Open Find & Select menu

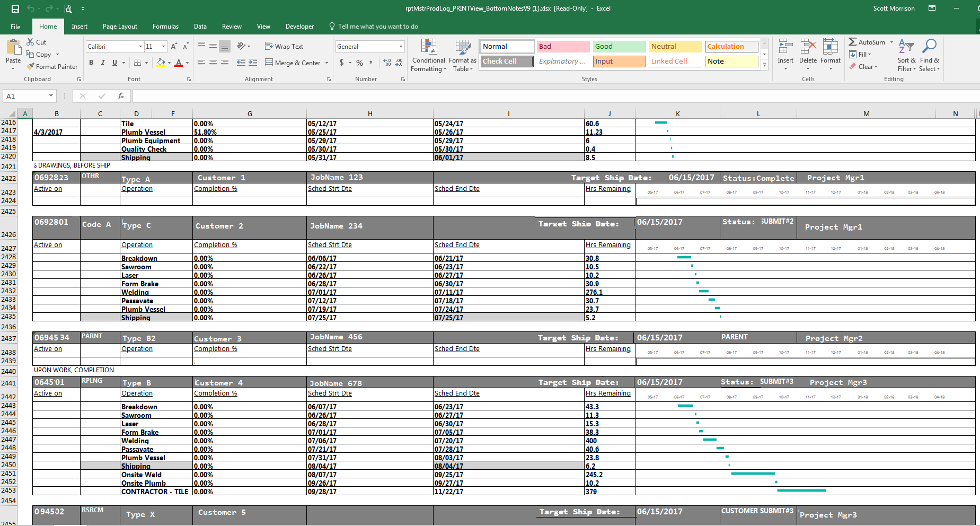click(x=929, y=55)
